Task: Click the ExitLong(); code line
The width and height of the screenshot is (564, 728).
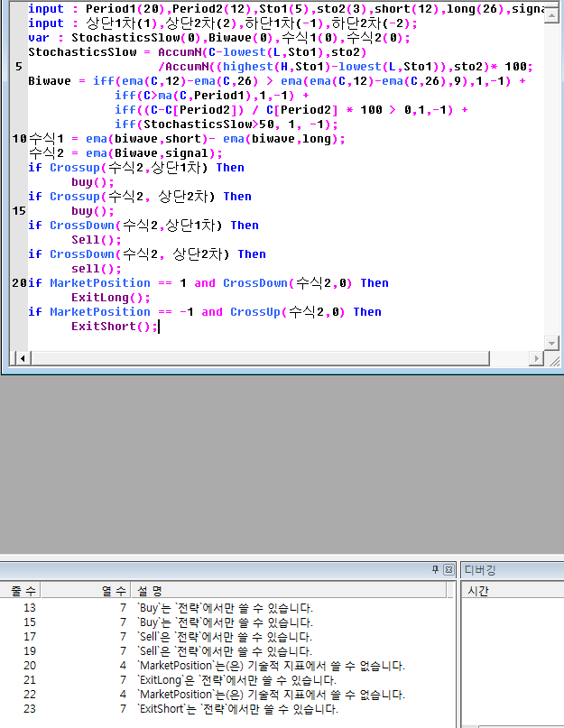Action: (111, 297)
